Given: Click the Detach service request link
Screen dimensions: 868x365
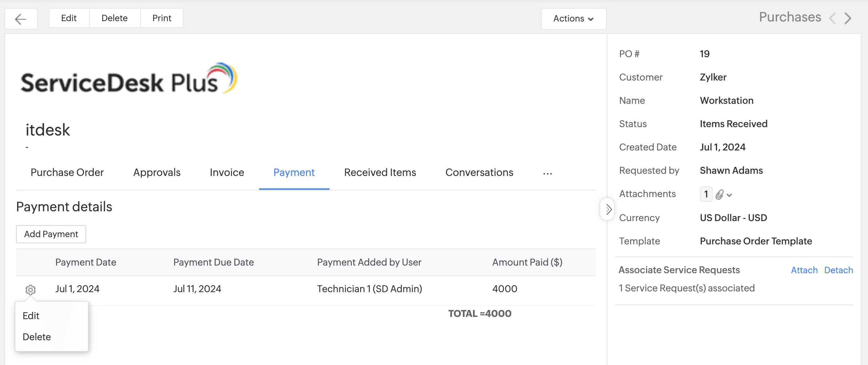Looking at the screenshot, I should [x=838, y=270].
